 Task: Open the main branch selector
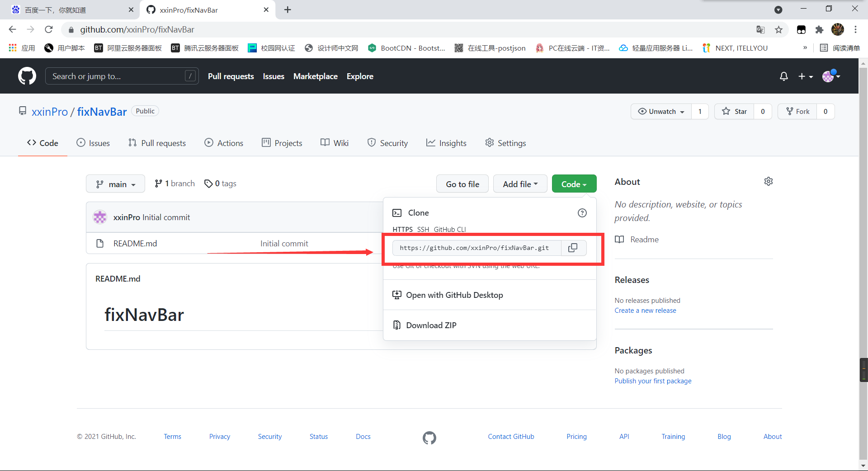tap(115, 184)
